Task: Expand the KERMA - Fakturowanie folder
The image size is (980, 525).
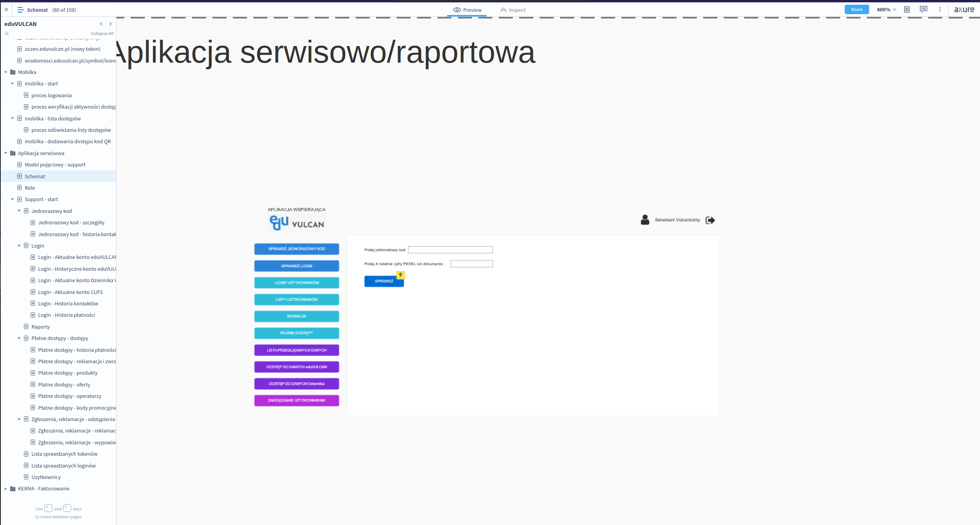Action: pos(6,489)
